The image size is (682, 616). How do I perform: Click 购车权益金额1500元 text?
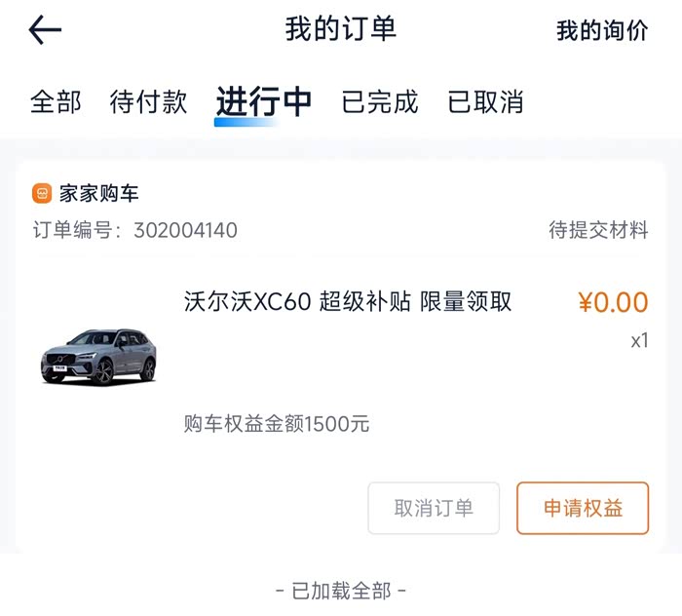(277, 424)
